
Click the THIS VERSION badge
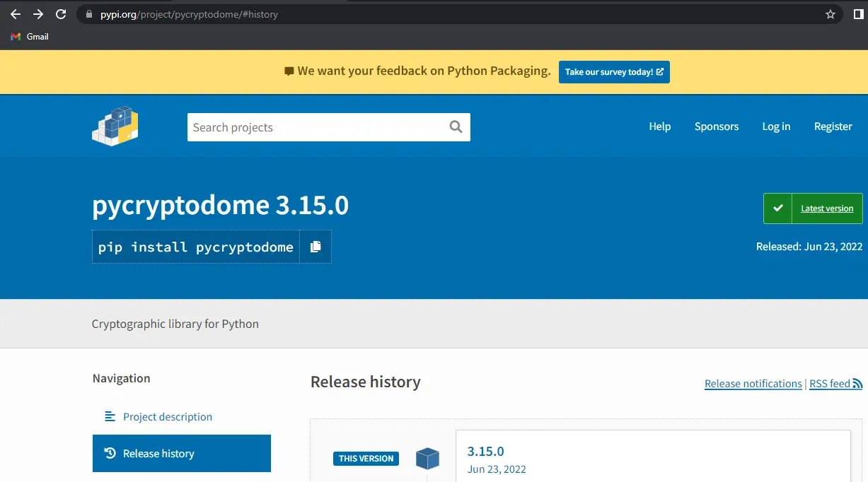coord(366,459)
